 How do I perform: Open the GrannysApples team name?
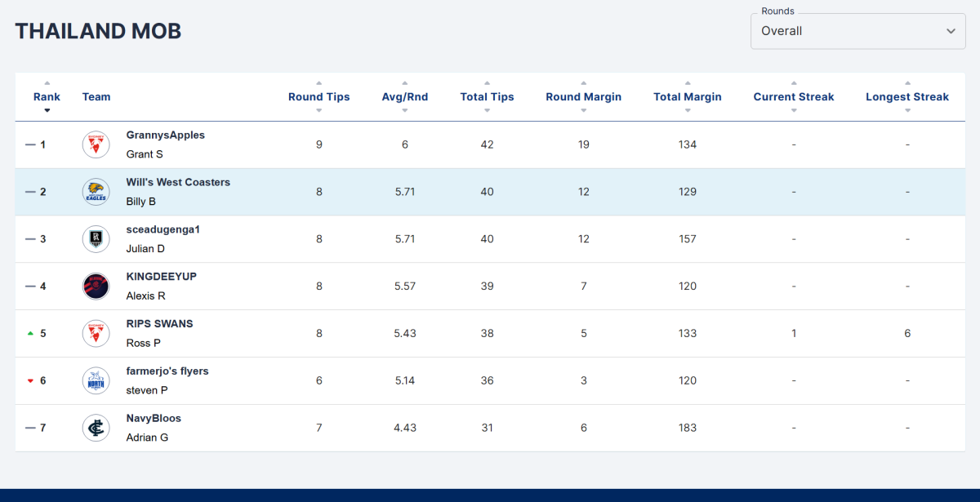coord(166,135)
